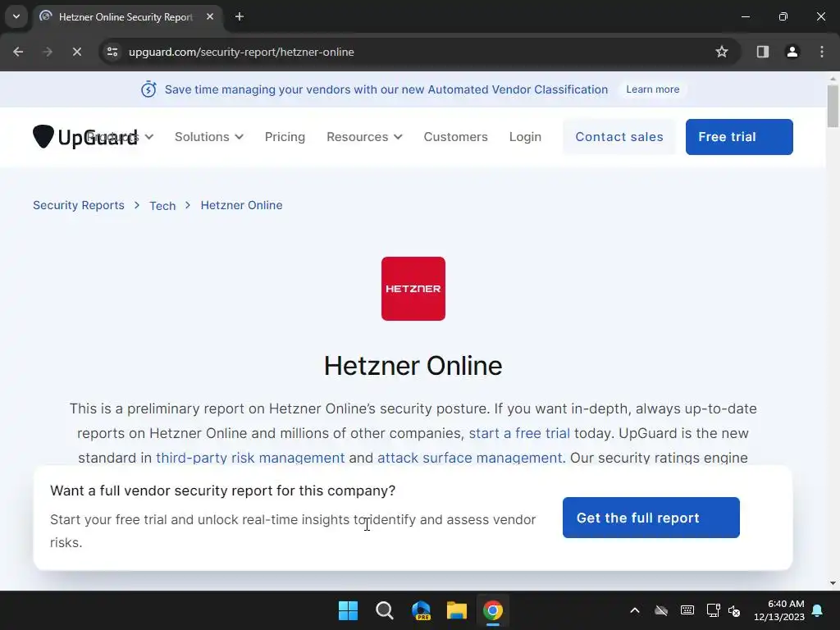840x630 pixels.
Task: Click the browser forward arrow
Action: pos(48,52)
